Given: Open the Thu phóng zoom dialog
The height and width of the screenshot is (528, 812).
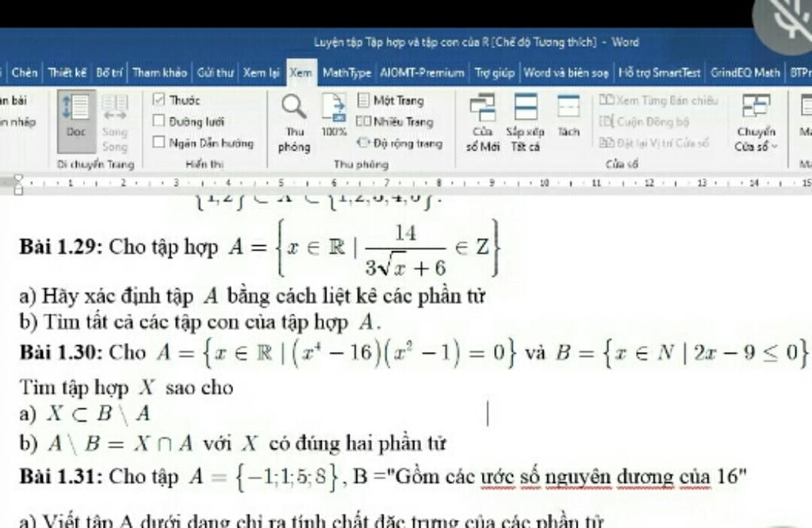Looking at the screenshot, I should coord(293,123).
